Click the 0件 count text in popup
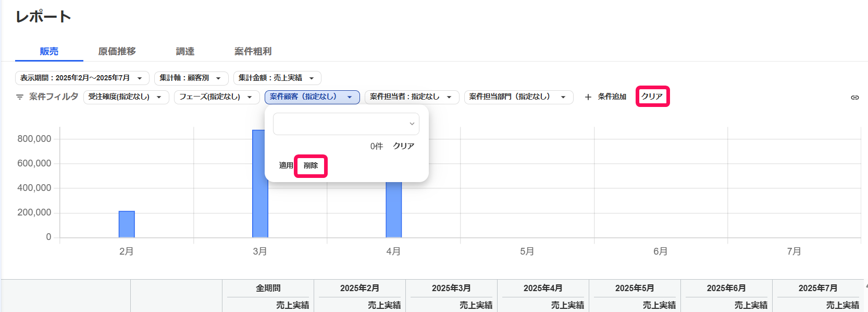The height and width of the screenshot is (312, 868). pos(377,147)
